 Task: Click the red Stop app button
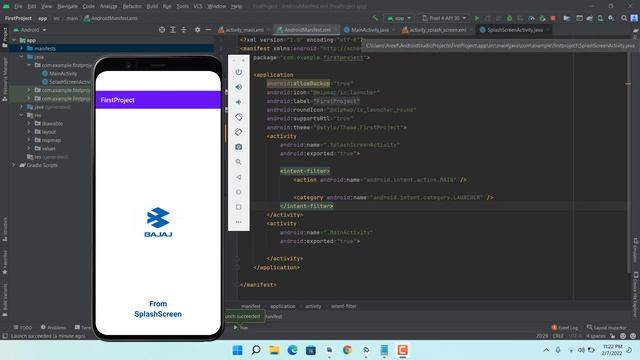coord(553,18)
